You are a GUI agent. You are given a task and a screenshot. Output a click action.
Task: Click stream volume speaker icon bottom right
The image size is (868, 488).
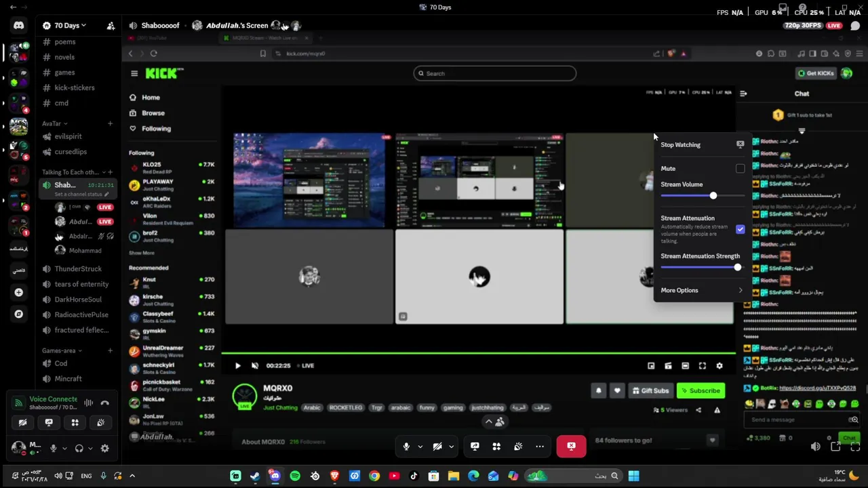[x=815, y=446]
